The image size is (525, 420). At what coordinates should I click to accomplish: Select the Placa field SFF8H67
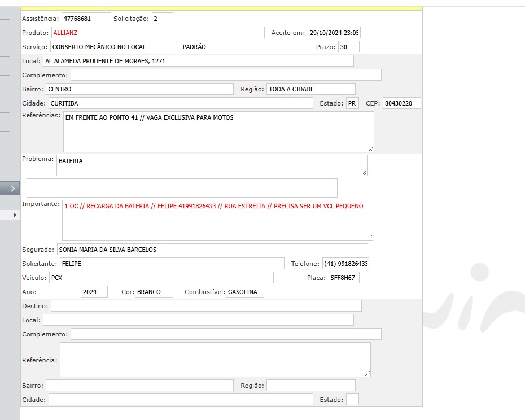coord(344,278)
